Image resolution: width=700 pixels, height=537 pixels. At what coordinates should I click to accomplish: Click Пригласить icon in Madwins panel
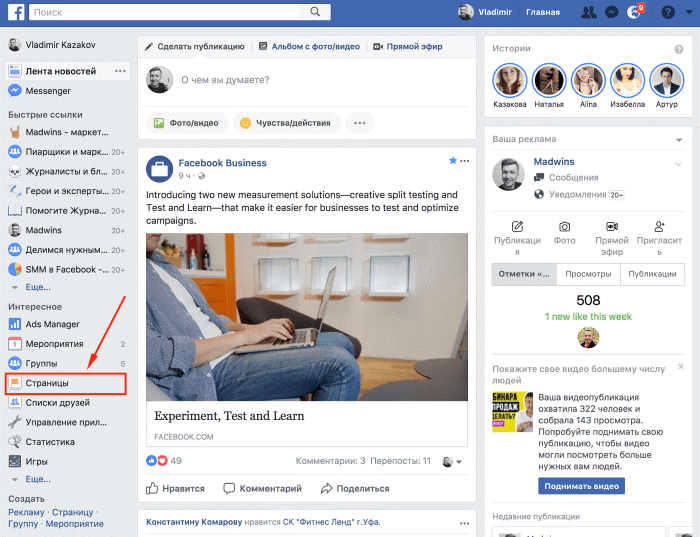pyautogui.click(x=659, y=226)
